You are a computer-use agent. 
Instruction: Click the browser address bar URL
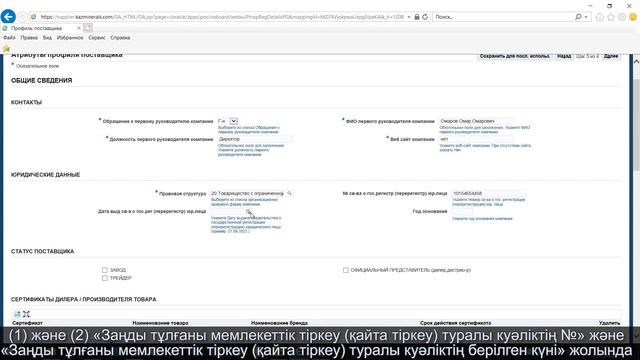click(222, 17)
